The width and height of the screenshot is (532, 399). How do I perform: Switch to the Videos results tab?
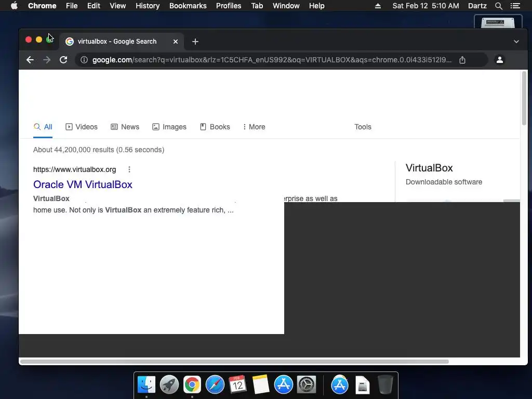pyautogui.click(x=82, y=127)
